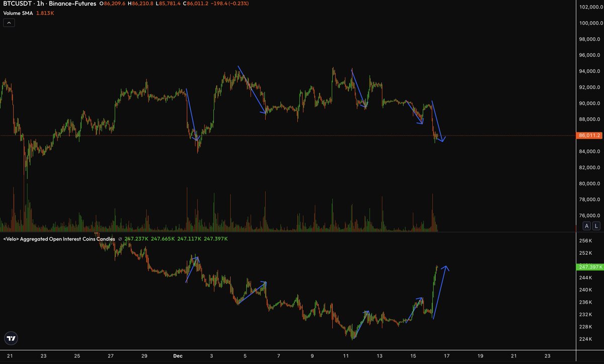Click the 102,000.0 price axis label
The height and width of the screenshot is (364, 604).
(590, 7)
